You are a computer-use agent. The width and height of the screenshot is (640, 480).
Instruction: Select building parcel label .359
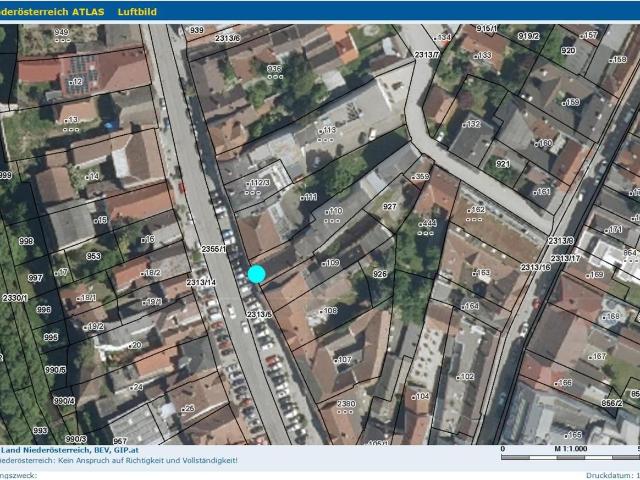coord(420,177)
